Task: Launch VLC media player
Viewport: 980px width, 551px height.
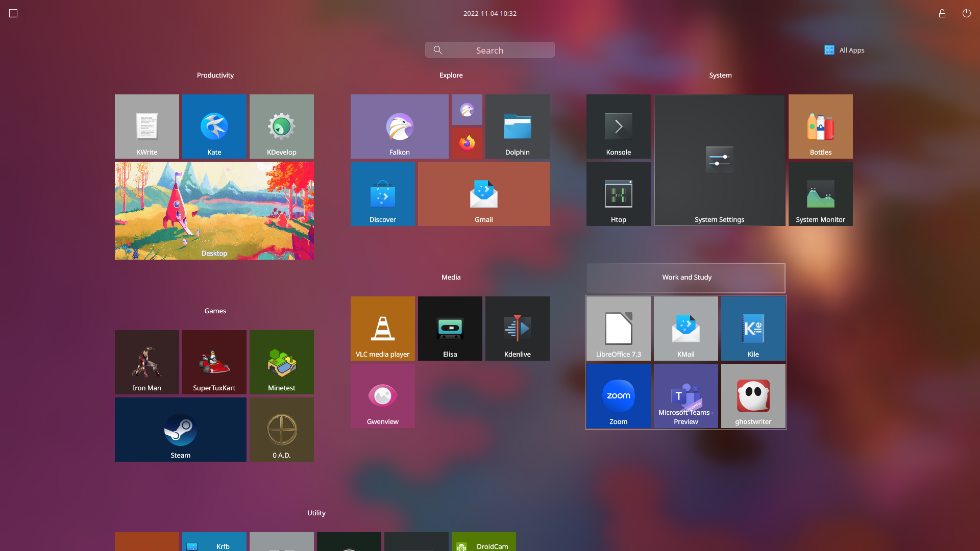Action: pyautogui.click(x=383, y=329)
